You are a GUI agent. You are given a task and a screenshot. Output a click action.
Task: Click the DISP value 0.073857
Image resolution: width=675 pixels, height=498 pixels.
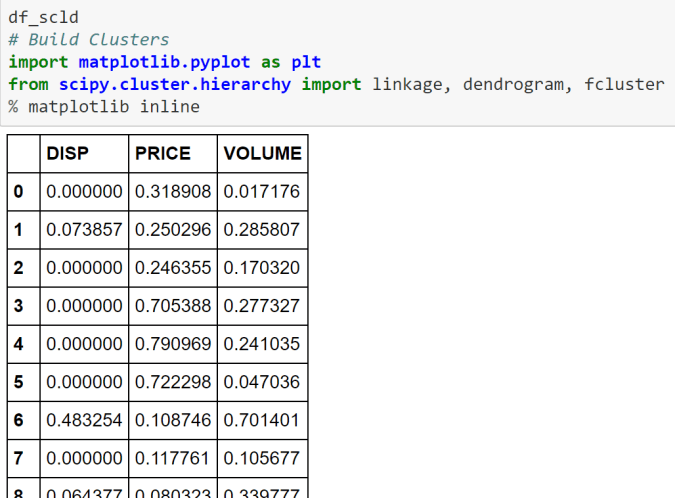(x=85, y=230)
